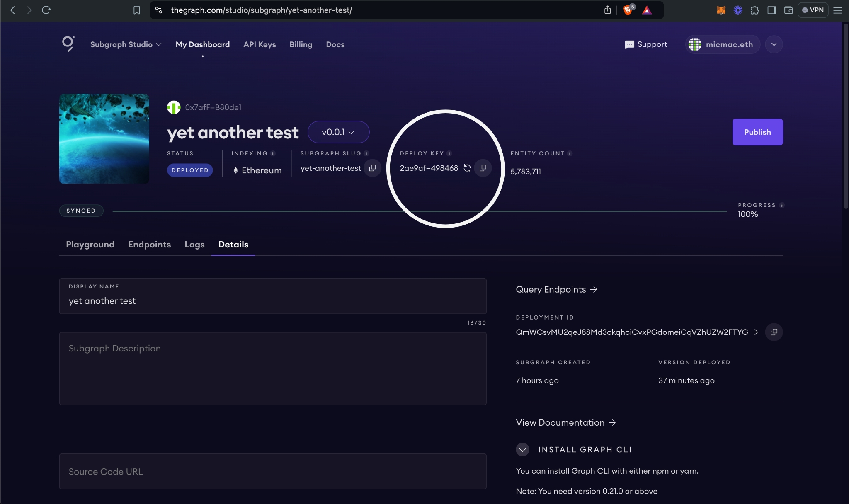Open the v0.0.1 version dropdown
The image size is (849, 504).
(338, 132)
